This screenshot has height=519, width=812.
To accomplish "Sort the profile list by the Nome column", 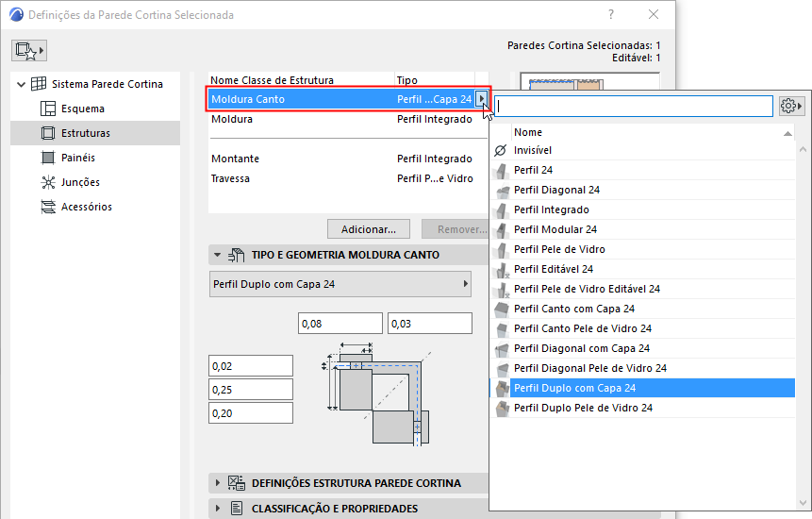I will tap(653, 133).
